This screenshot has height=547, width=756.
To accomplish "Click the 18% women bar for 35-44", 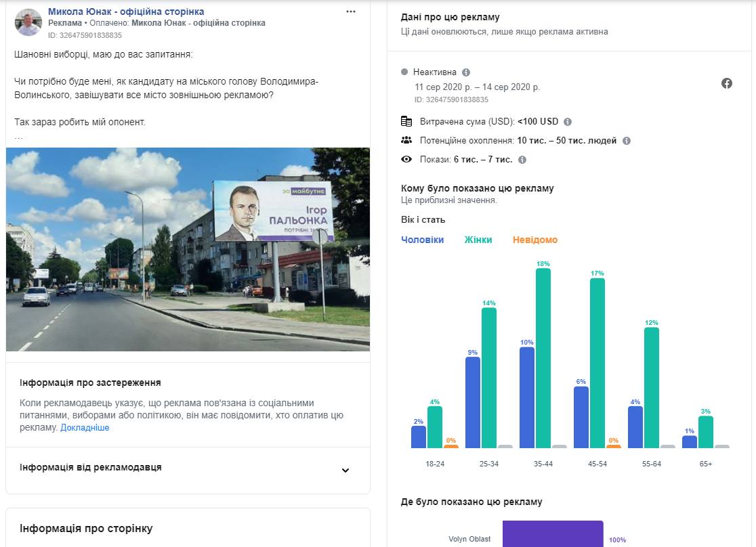I will (x=543, y=357).
